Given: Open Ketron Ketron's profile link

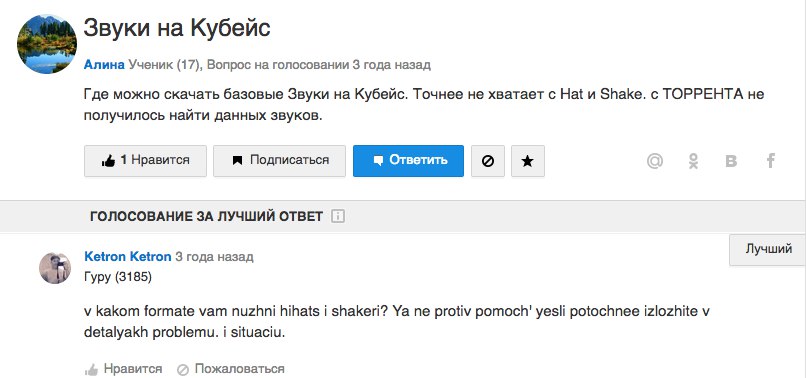Looking at the screenshot, I should point(127,256).
